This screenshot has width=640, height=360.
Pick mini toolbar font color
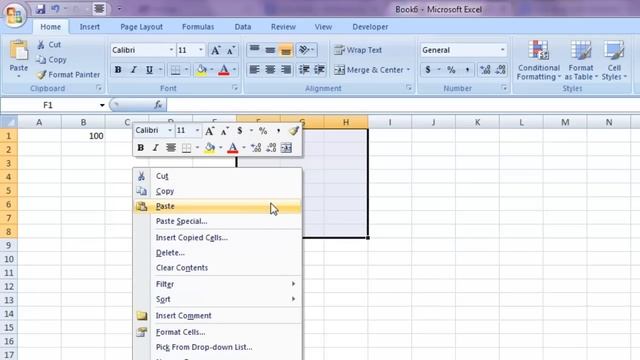tap(232, 148)
